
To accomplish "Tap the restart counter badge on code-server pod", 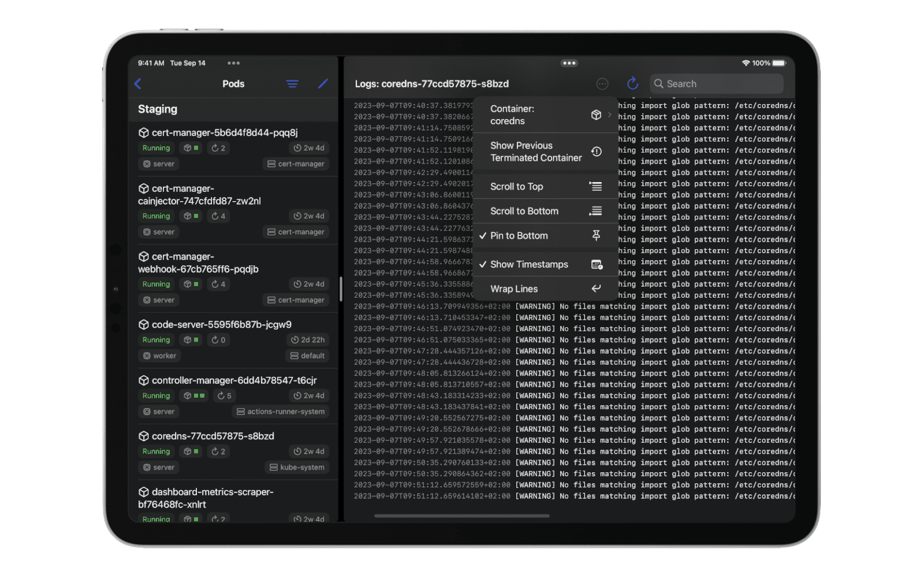I will pos(218,340).
